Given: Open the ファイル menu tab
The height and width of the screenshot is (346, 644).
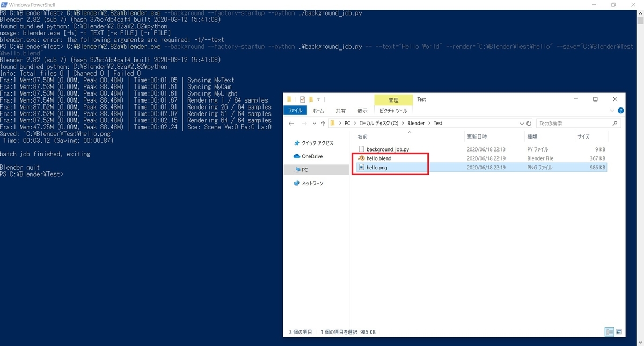Looking at the screenshot, I should pos(295,111).
